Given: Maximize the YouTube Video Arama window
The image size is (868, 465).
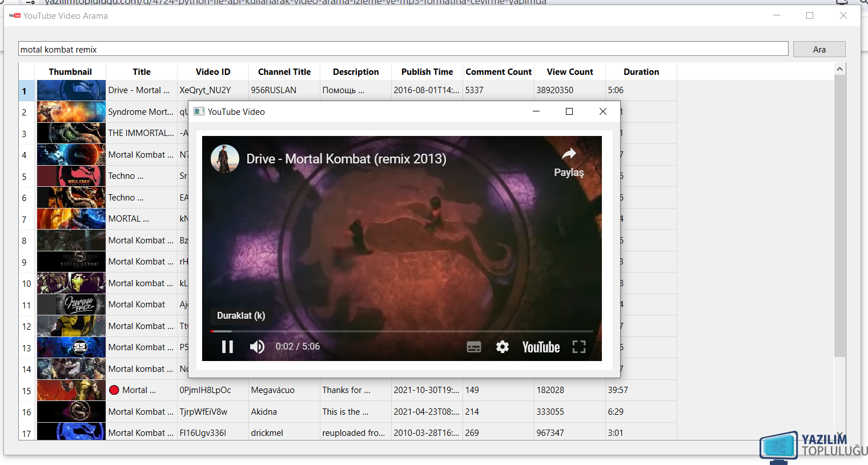Looking at the screenshot, I should pos(810,15).
